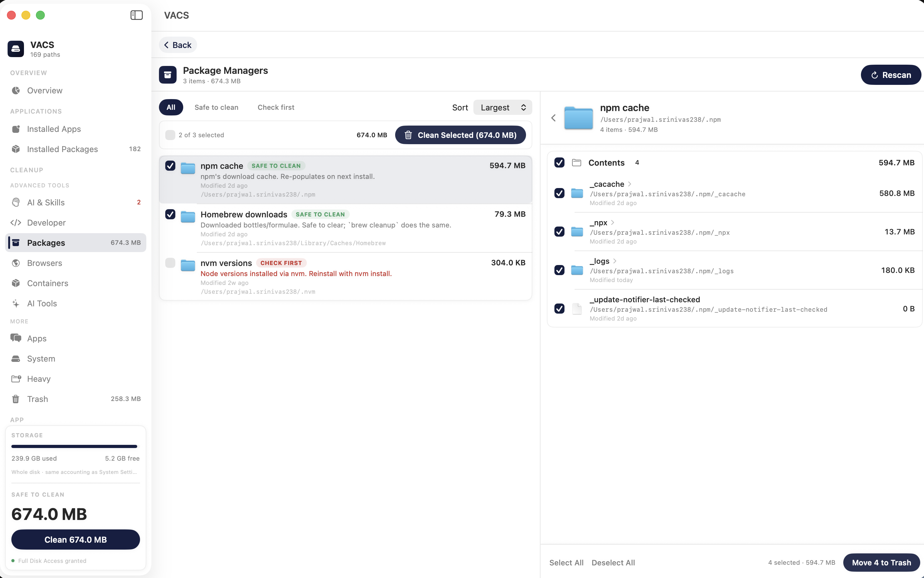Open the Overview pie chart icon
This screenshot has height=578, width=924.
pyautogui.click(x=16, y=91)
